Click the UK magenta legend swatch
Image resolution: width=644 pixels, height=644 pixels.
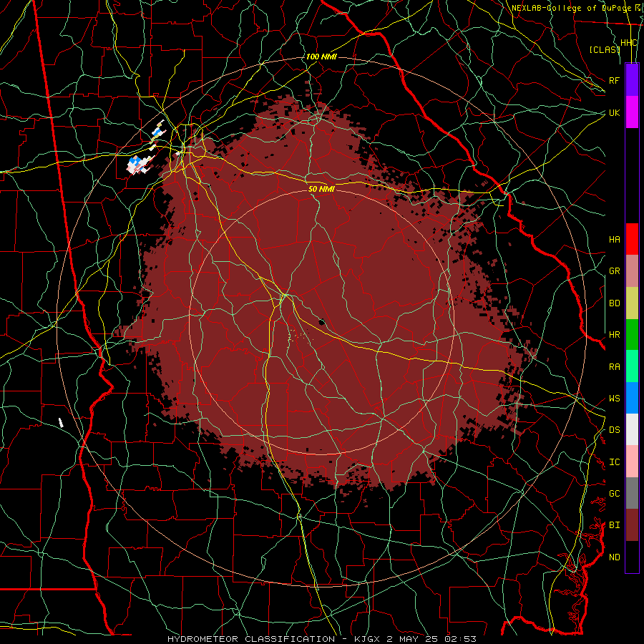click(x=632, y=112)
